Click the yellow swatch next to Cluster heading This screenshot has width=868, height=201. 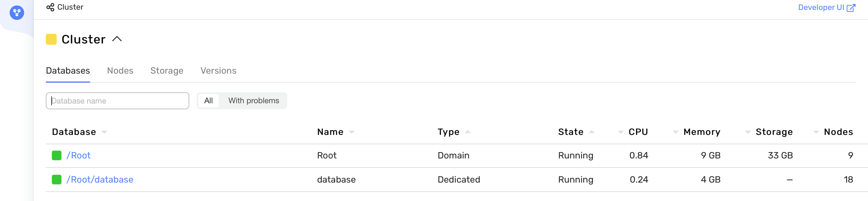51,39
